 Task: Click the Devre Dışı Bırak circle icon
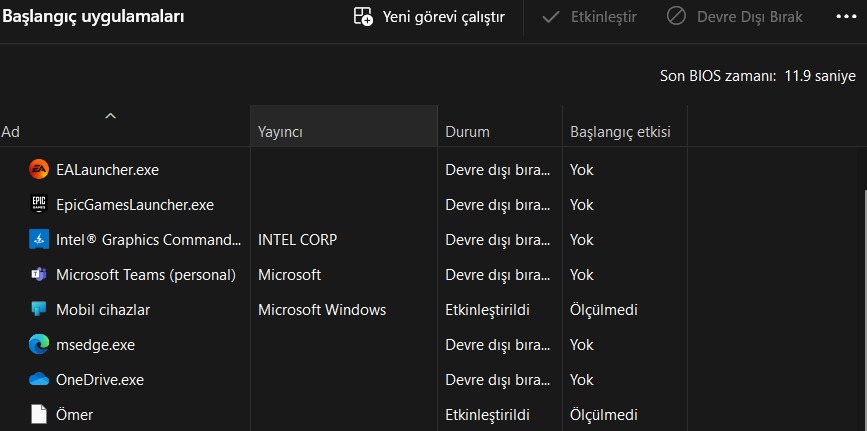[x=676, y=17]
